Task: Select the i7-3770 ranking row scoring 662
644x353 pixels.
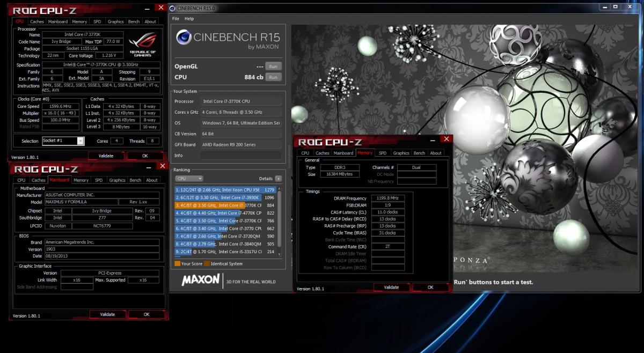Action: coord(225,229)
